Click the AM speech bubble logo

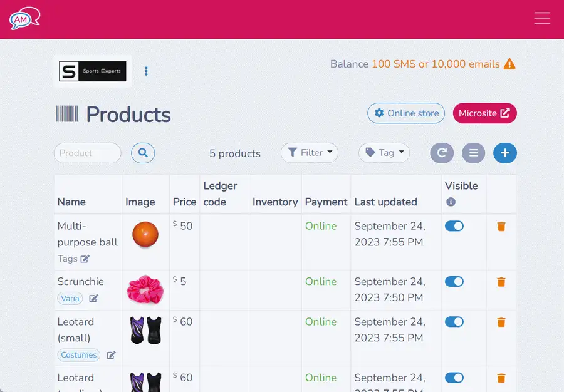24,18
